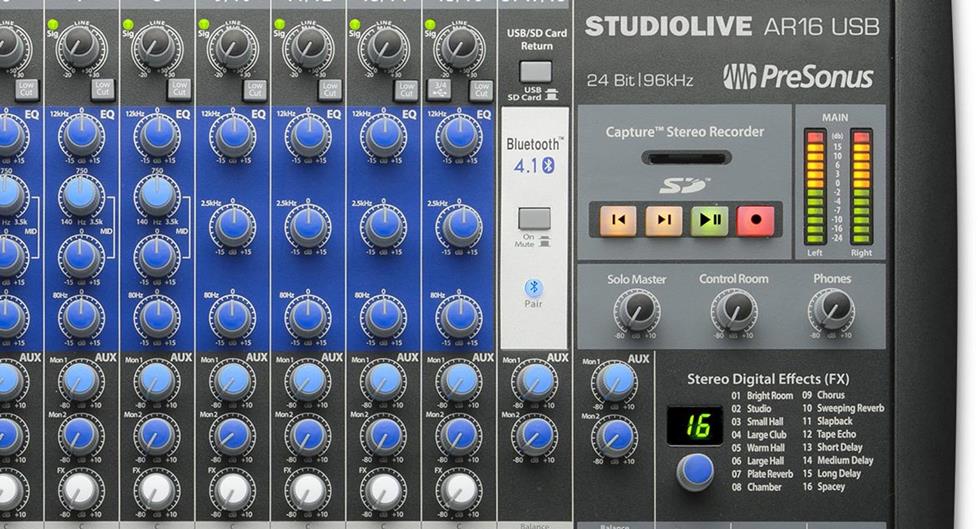
Task: Adjust the white FX send knob on channel 15/16
Action: (459, 490)
